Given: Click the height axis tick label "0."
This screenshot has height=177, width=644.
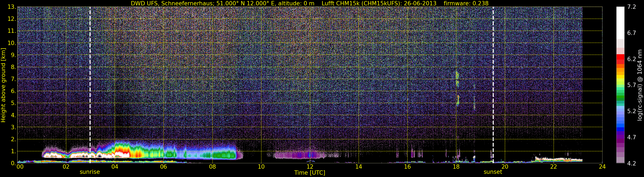Looking at the screenshot, I should tap(13, 163).
